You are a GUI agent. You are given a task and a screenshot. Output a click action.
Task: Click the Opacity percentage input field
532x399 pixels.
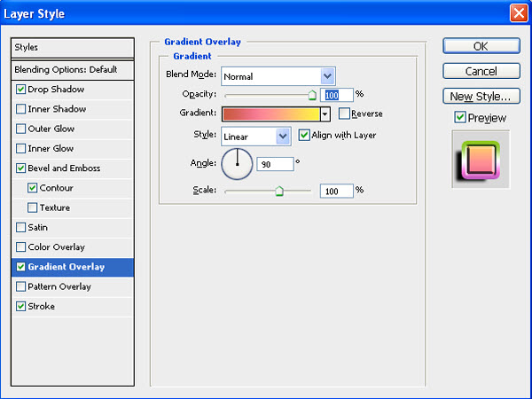[337, 94]
